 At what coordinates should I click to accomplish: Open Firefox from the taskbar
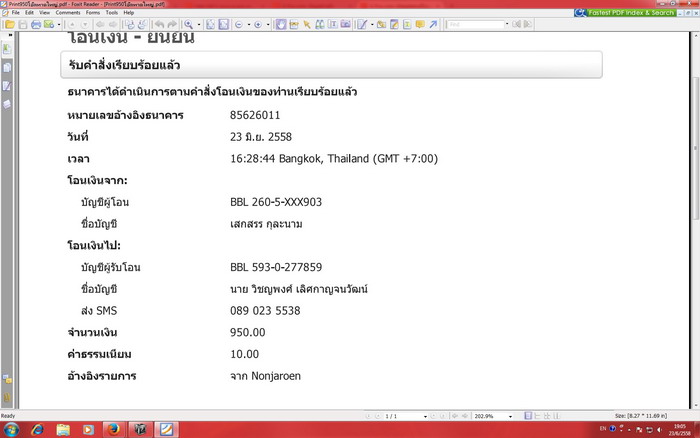[x=115, y=429]
